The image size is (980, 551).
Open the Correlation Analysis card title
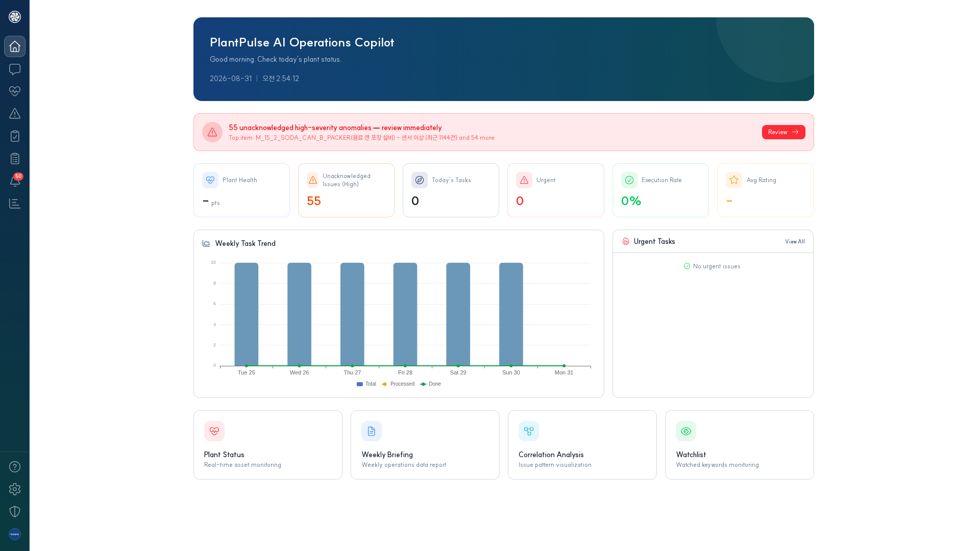click(x=551, y=455)
